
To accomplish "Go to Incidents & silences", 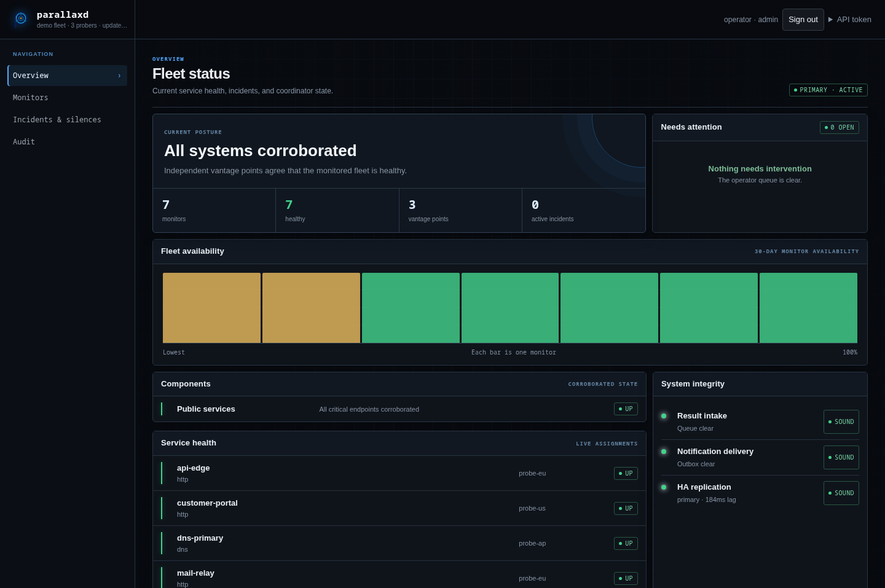I will (x=68, y=120).
